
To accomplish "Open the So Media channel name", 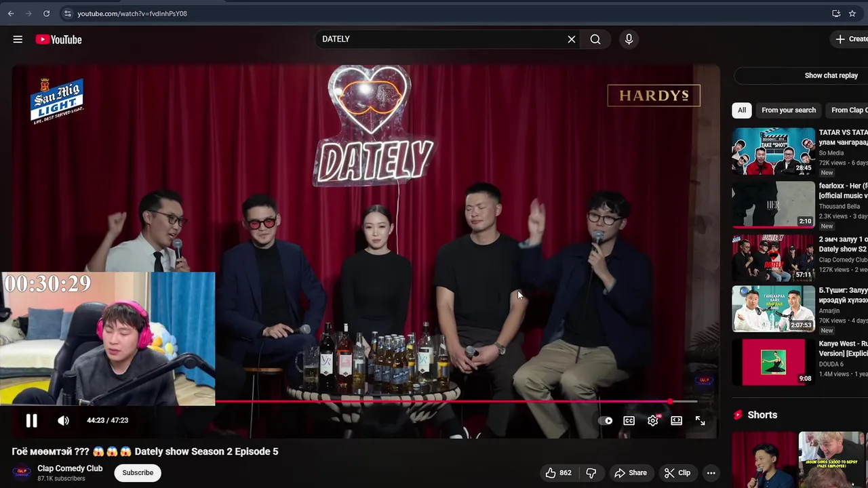I will (x=831, y=153).
